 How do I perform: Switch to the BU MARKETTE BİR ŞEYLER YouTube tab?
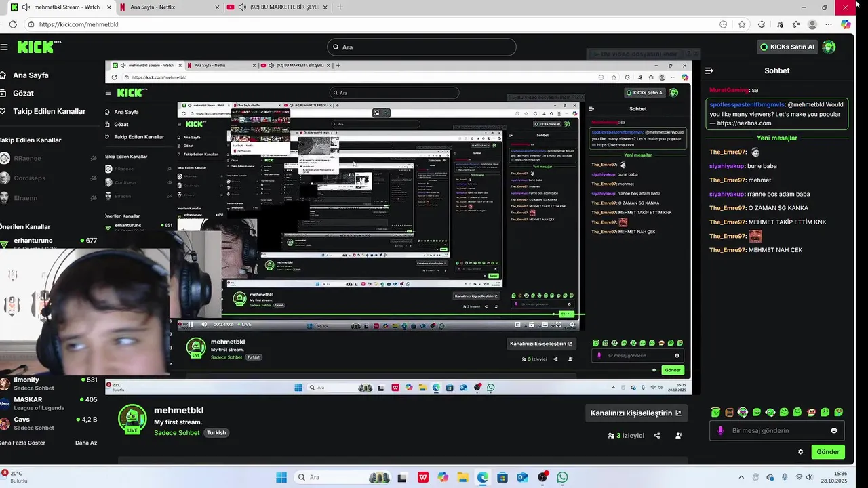click(279, 7)
